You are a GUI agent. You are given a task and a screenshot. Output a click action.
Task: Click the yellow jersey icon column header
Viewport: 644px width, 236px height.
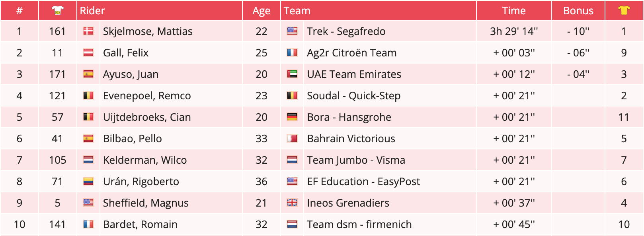(x=624, y=11)
